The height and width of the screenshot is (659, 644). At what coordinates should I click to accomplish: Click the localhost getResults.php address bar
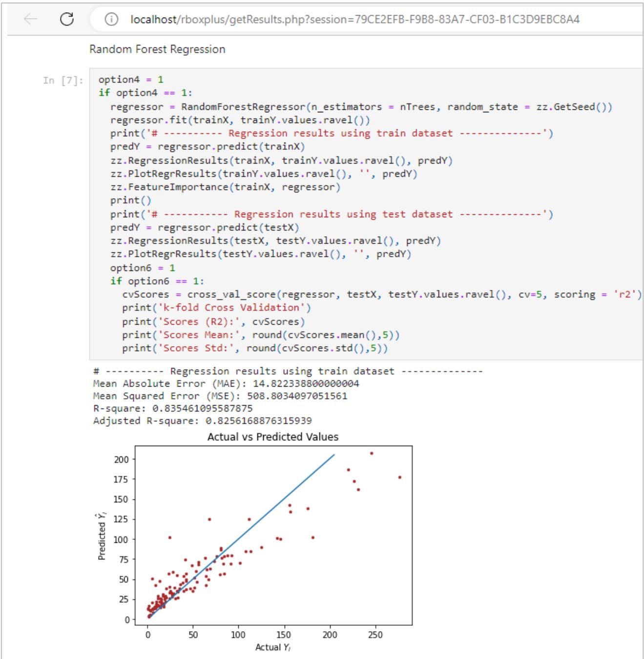click(x=354, y=20)
